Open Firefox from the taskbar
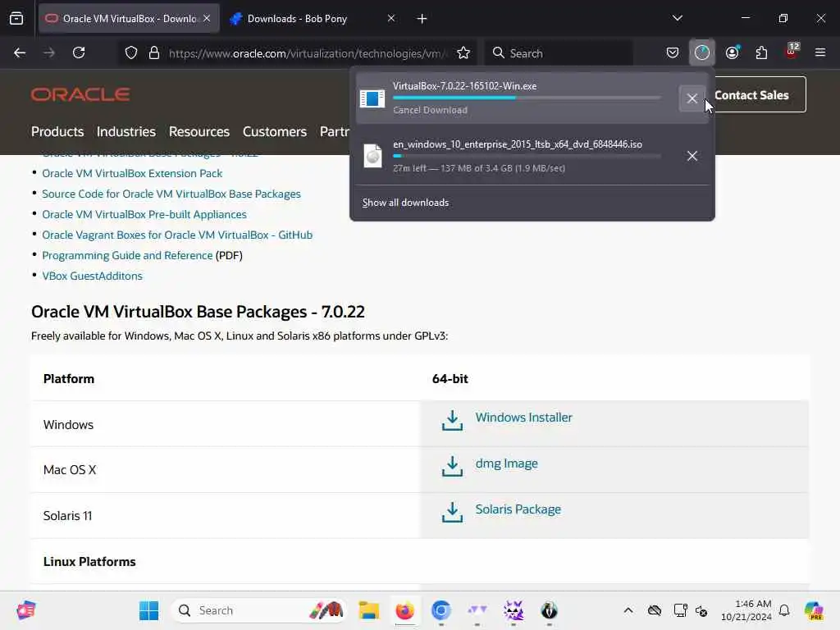The height and width of the screenshot is (630, 840). 405,610
